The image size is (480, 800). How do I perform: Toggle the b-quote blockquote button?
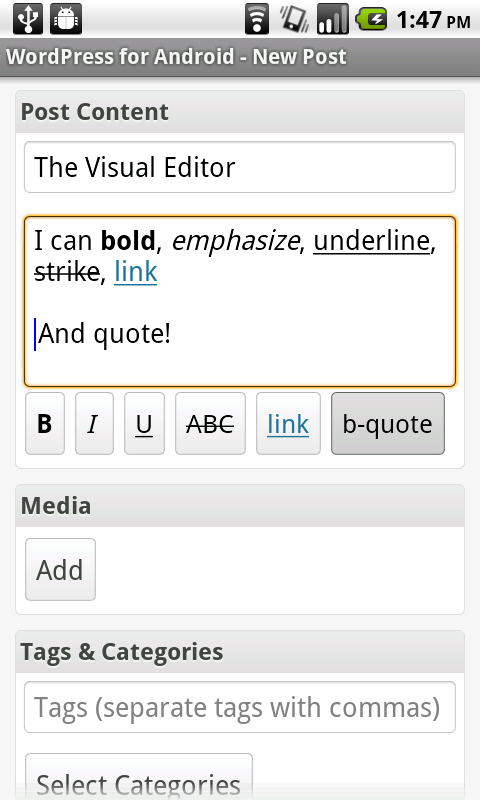tap(388, 423)
